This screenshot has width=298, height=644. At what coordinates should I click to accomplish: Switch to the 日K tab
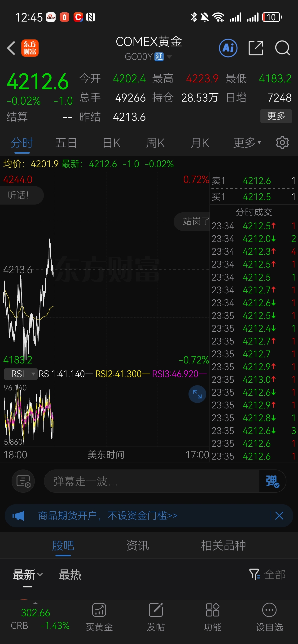112,143
